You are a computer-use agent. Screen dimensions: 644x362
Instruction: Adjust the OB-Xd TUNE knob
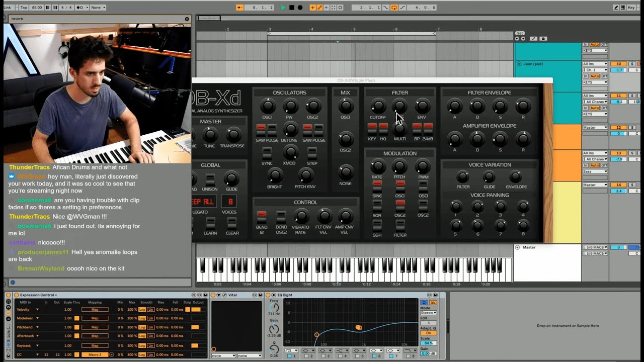click(x=209, y=134)
